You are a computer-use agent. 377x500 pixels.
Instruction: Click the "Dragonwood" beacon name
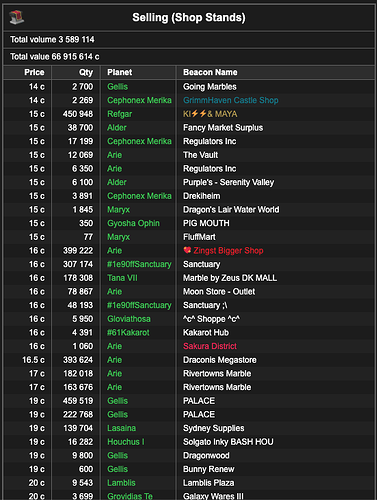pyautogui.click(x=206, y=456)
